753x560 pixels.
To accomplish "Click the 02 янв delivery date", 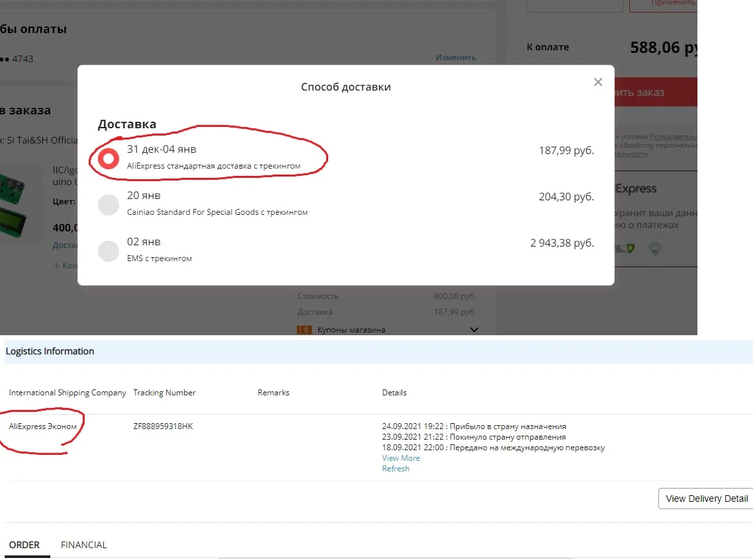I will click(144, 242).
